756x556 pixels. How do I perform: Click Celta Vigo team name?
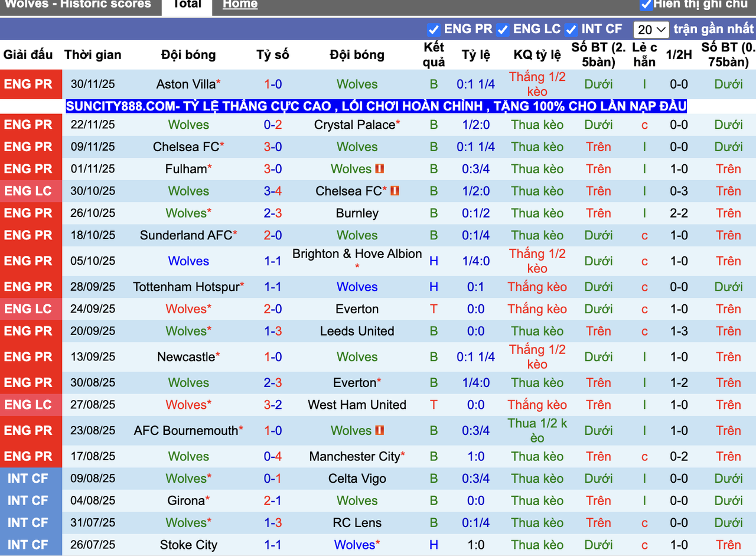tap(357, 479)
